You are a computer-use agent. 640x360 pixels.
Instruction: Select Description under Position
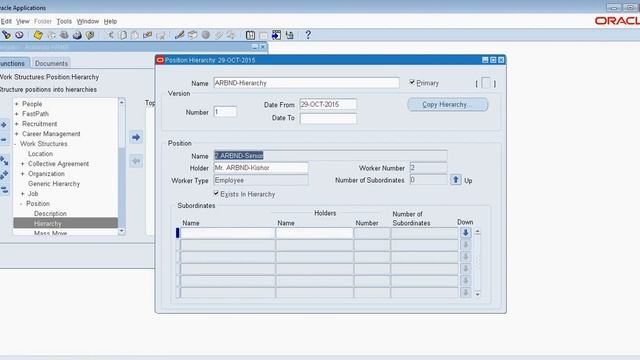[50, 213]
